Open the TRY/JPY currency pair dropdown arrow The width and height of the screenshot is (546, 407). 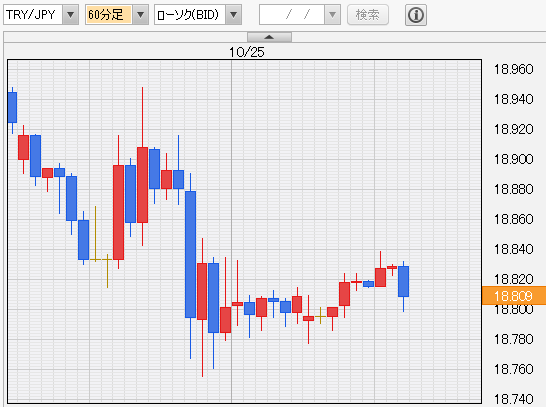71,15
